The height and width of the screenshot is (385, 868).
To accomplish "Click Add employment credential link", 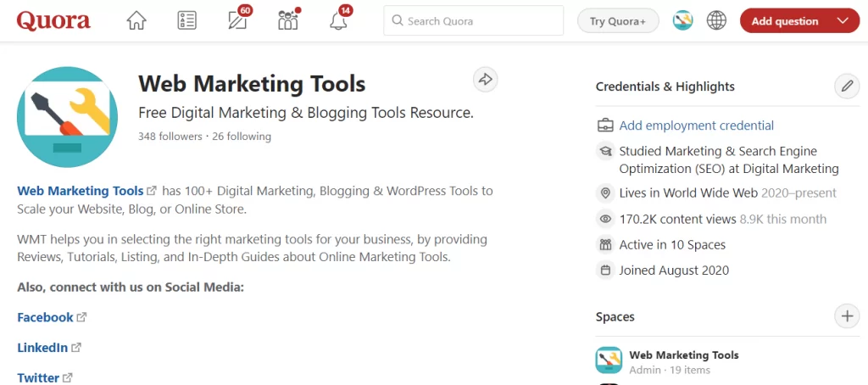I will click(x=697, y=126).
